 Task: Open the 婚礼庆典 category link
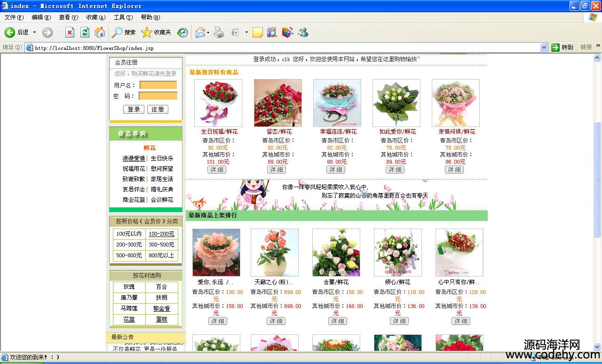click(x=162, y=189)
